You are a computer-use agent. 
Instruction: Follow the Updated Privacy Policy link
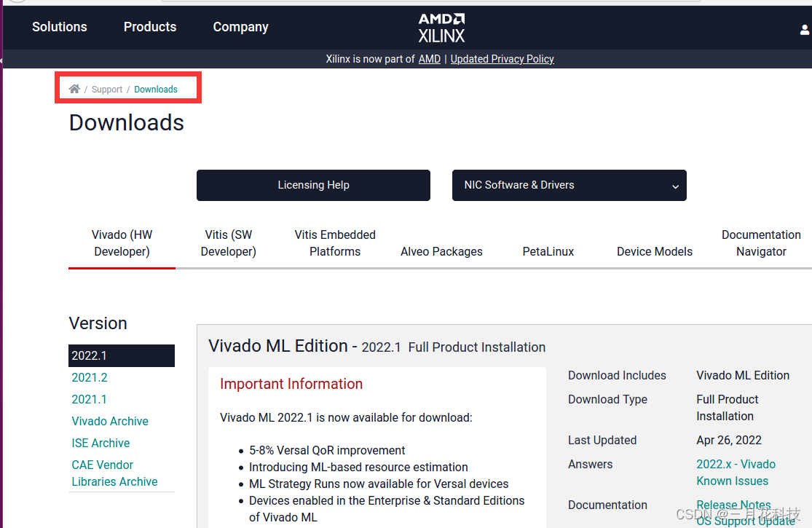tap(502, 59)
